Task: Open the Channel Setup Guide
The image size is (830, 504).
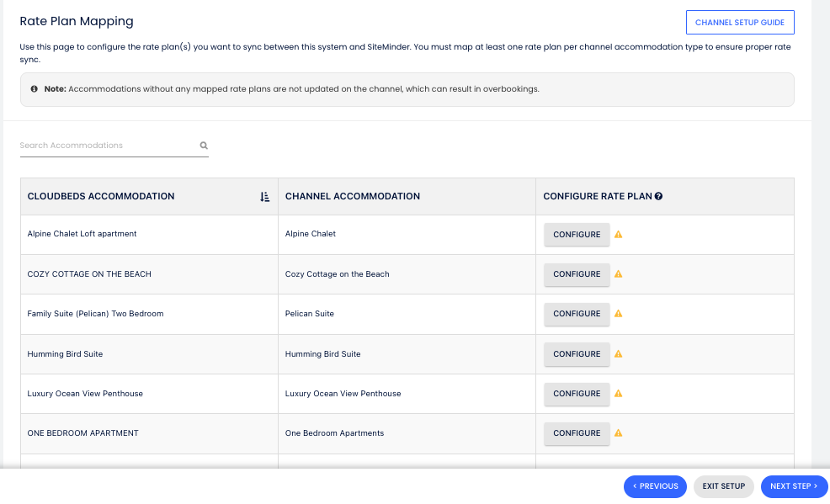Action: [740, 22]
